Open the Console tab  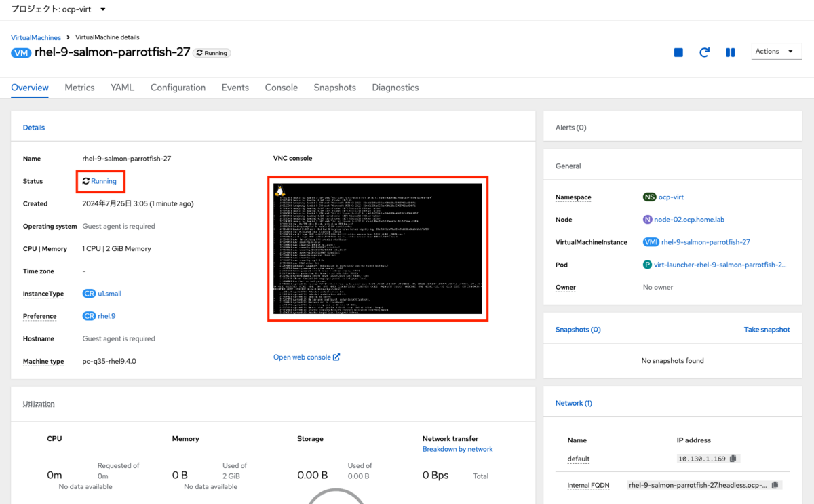[x=282, y=88]
